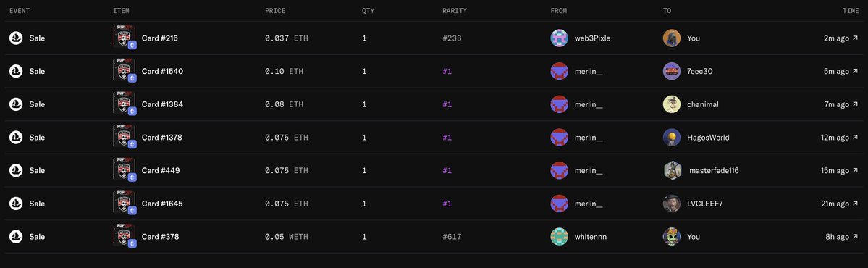Open transaction arrow beside 12m ago

pyautogui.click(x=855, y=138)
